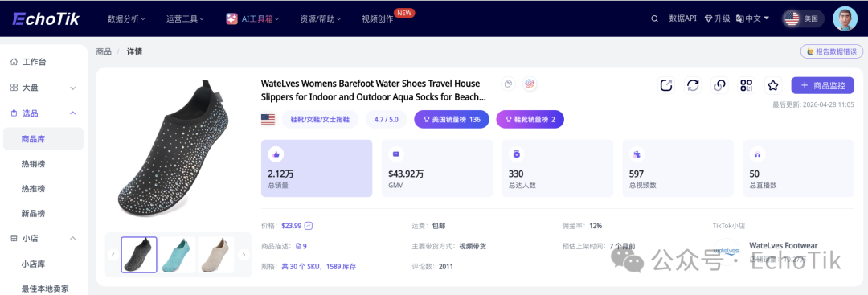Click 鞋靴销量榜 2 badge
The width and height of the screenshot is (868, 295).
point(530,119)
